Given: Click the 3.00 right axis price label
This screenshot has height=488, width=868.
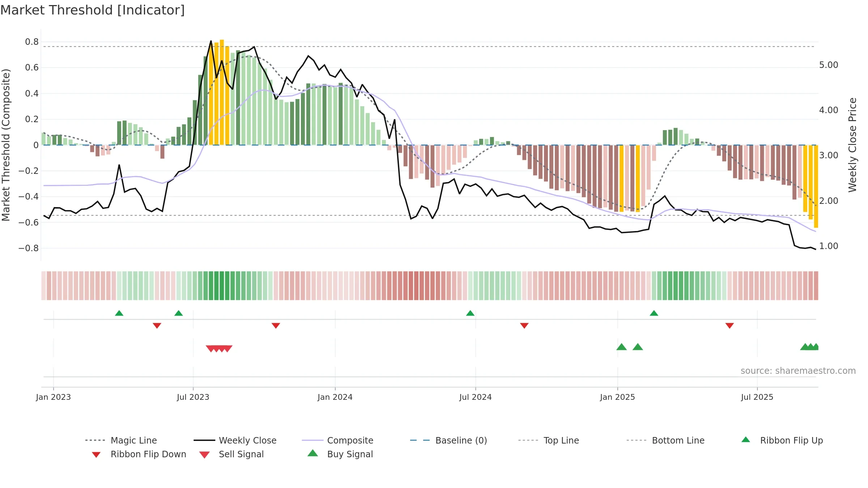Looking at the screenshot, I should pos(829,155).
